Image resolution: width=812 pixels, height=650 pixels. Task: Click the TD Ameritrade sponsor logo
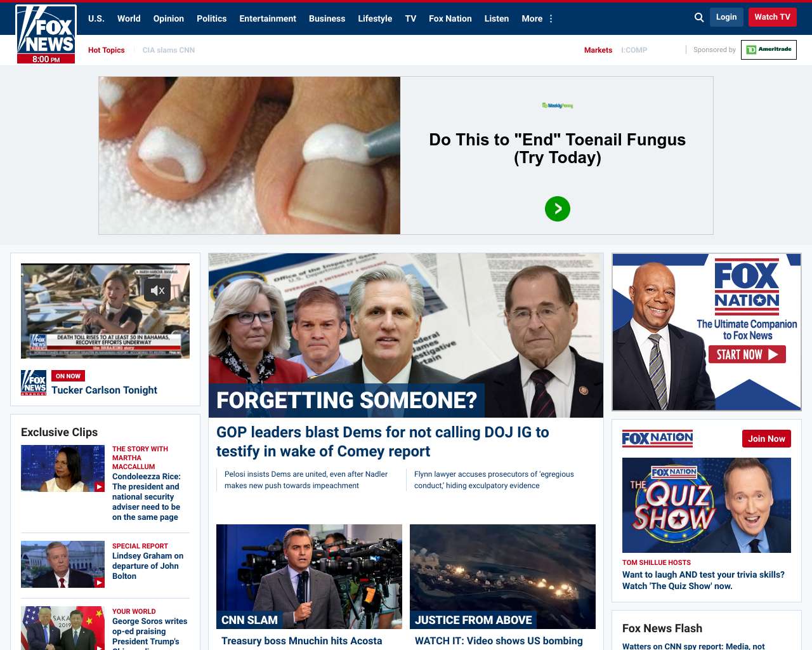[x=769, y=50]
